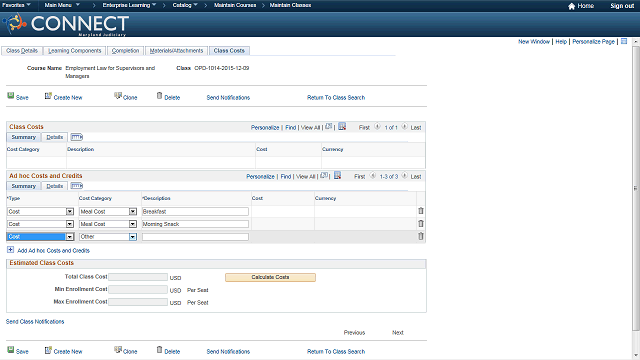The height and width of the screenshot is (360, 640).
Task: Open the Maintain Classes breadcrumb
Action: click(x=290, y=5)
